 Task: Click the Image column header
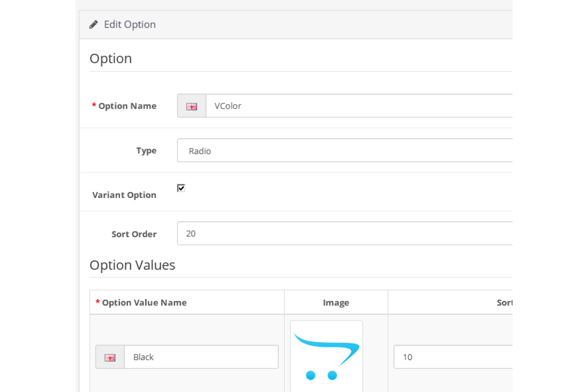[336, 302]
